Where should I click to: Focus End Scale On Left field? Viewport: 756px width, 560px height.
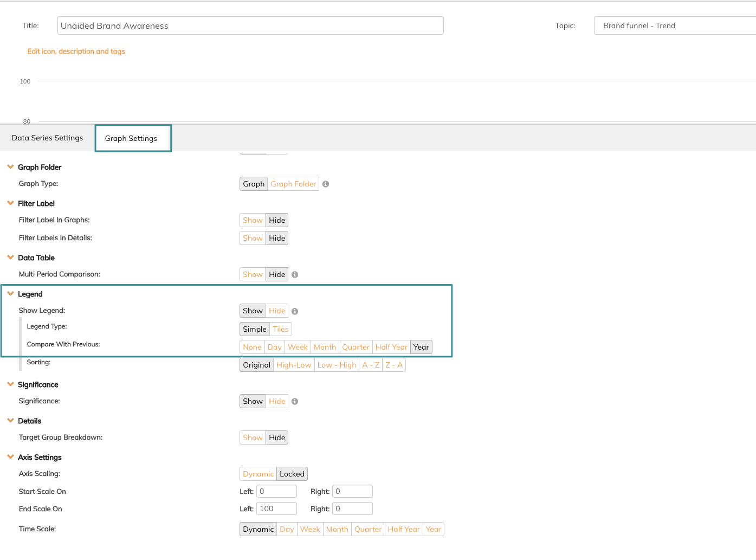point(276,508)
